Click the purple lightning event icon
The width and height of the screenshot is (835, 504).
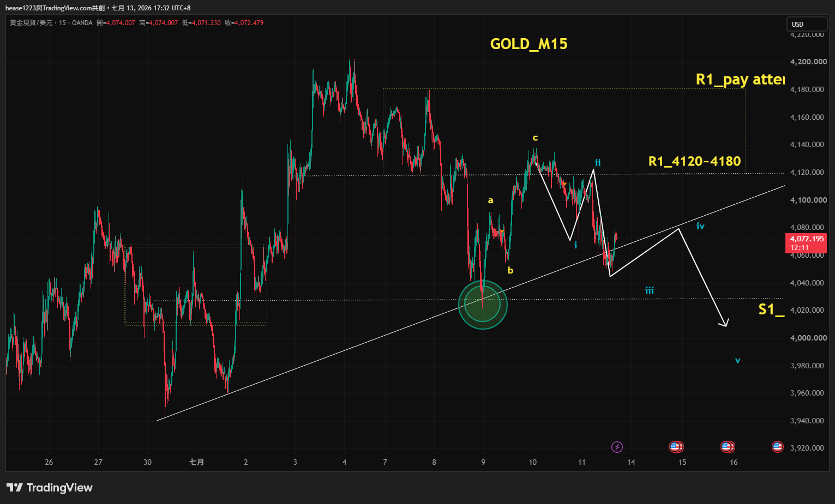tap(617, 447)
